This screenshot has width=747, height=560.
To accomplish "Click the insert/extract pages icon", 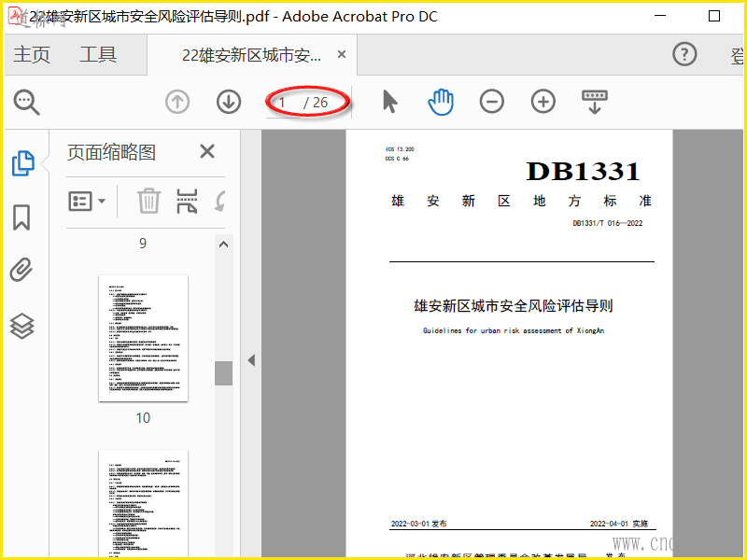I will coord(187,201).
